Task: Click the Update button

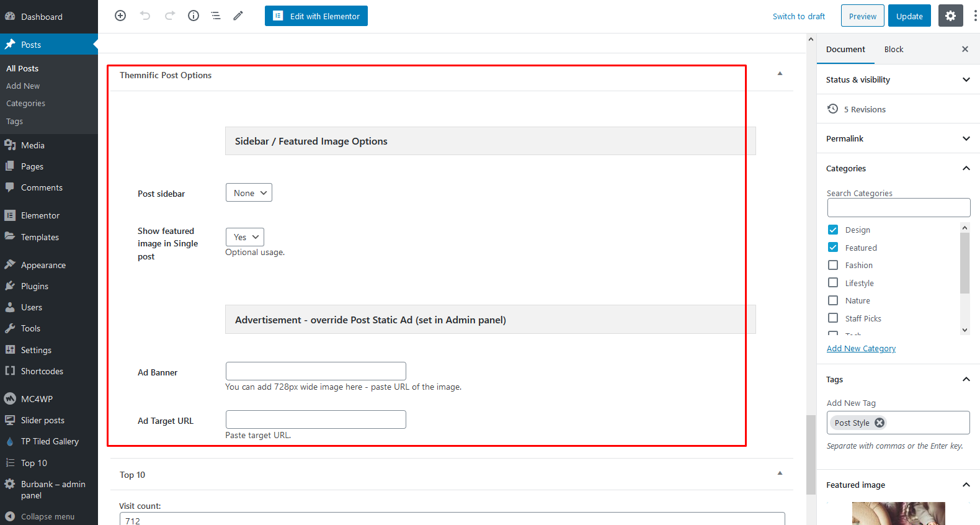Action: point(909,16)
